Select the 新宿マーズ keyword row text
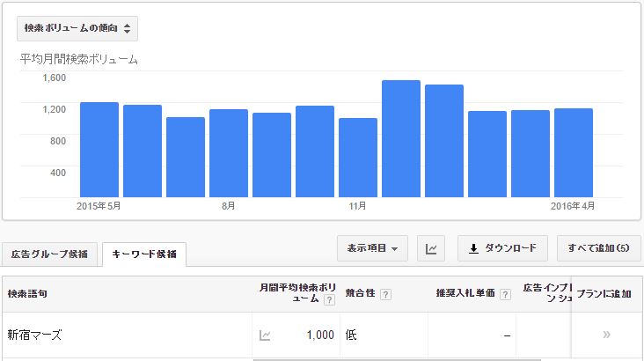Screen dimensions: 644x361 point(34,335)
